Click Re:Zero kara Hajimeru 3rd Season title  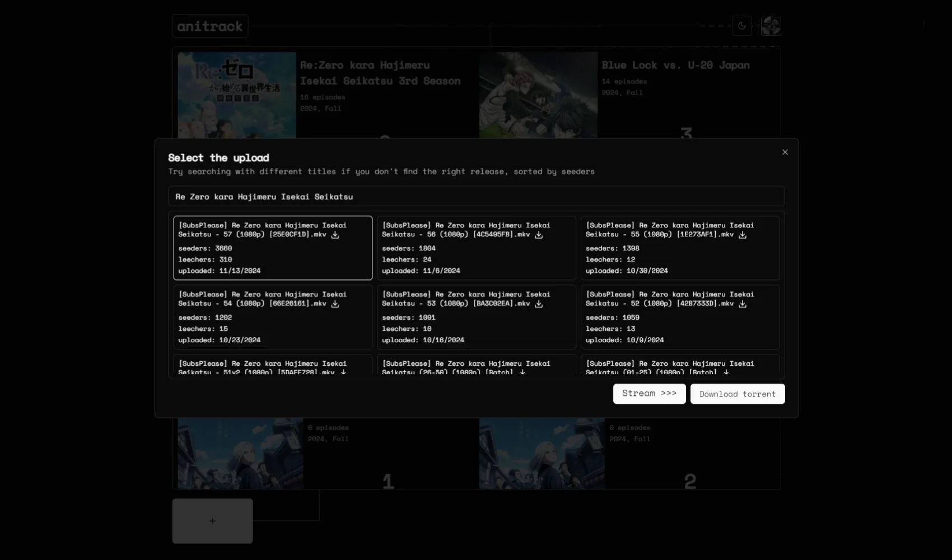coord(380,73)
